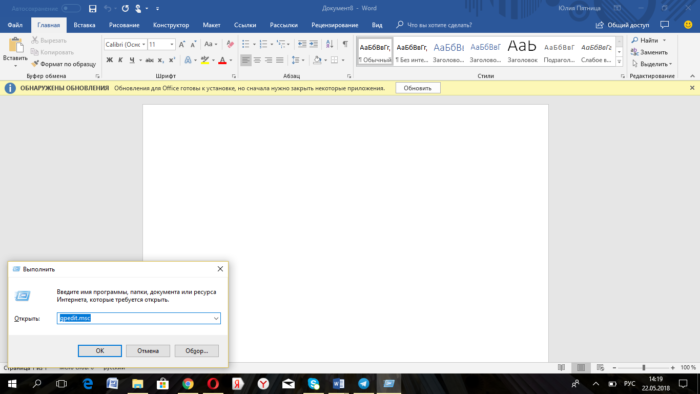Click Copy (Копировать) in clipboard group
The width and height of the screenshot is (700, 394).
point(52,52)
